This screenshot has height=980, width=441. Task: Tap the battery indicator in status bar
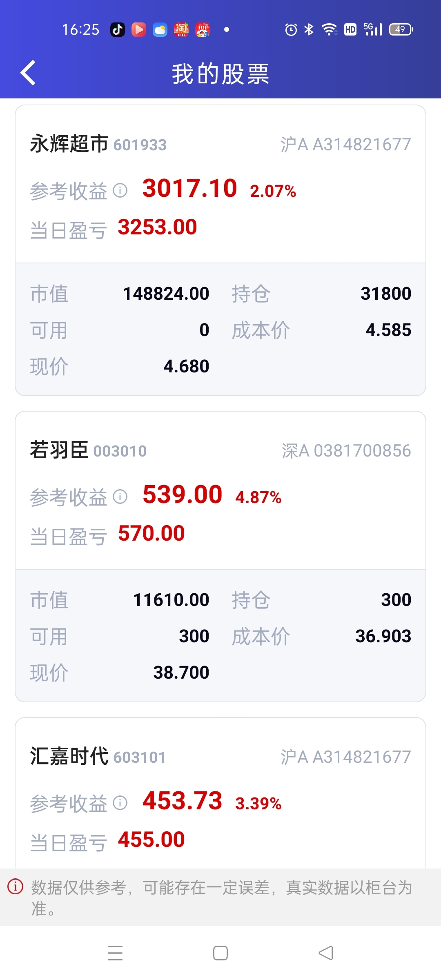pos(401,29)
